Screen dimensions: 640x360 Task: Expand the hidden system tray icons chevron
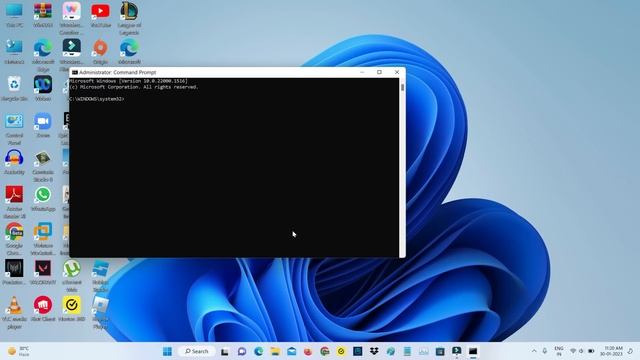point(534,351)
